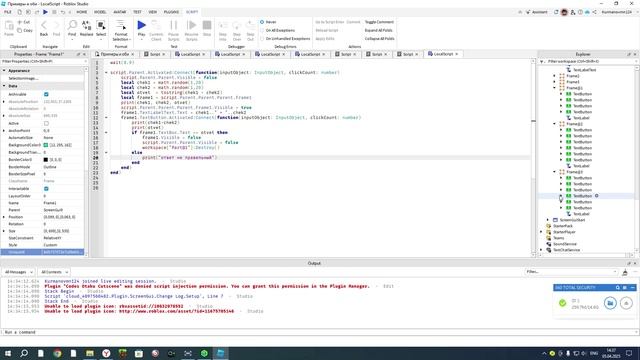Screen dimensions: 640x360
Task: Fold the function at code line 3
Action: 106,73
